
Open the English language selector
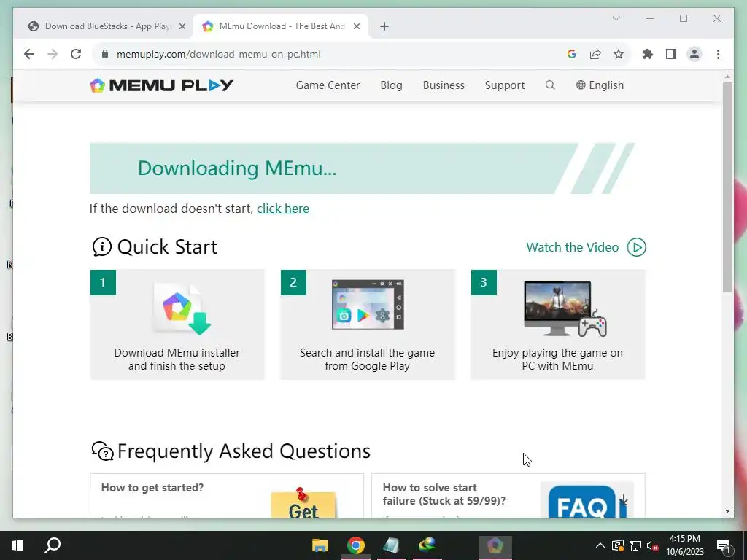point(600,85)
